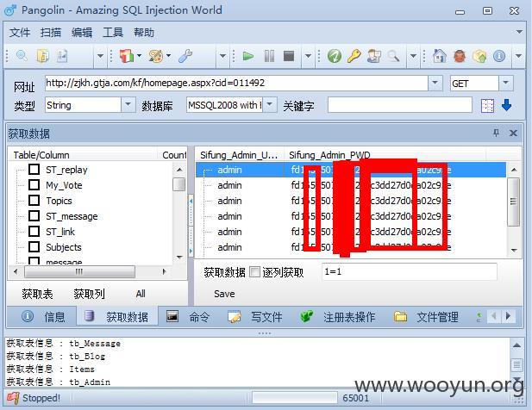Open the GET method dropdown
532x410 pixels.
pyautogui.click(x=506, y=83)
